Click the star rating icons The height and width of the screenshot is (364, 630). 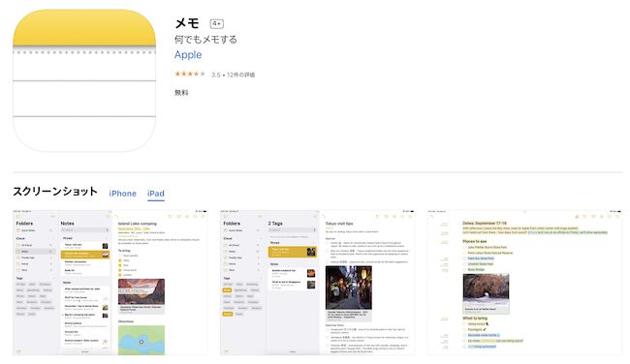[x=190, y=74]
